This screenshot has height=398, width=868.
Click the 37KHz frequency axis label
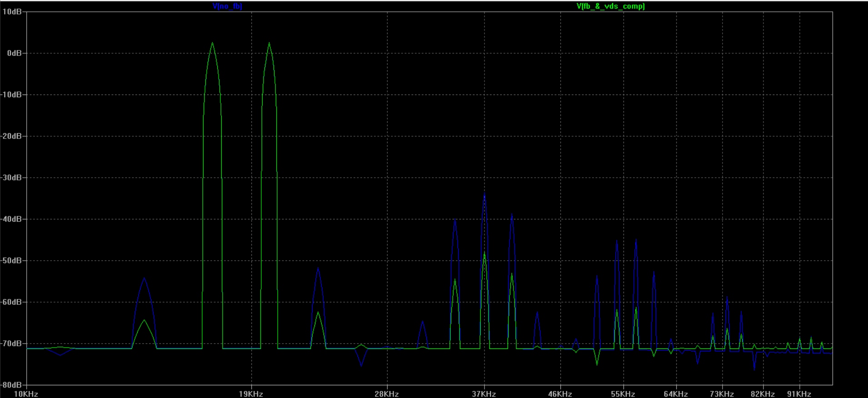pos(484,394)
